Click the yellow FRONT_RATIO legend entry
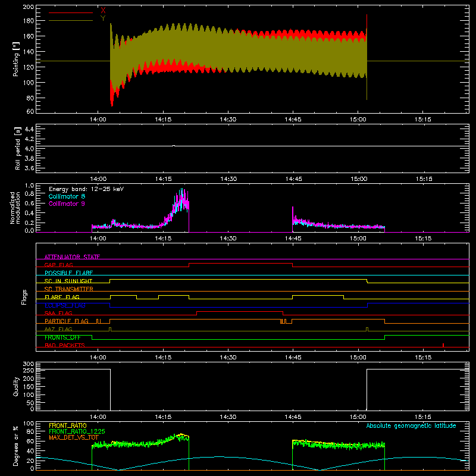The height and width of the screenshot is (476, 476). [68, 425]
